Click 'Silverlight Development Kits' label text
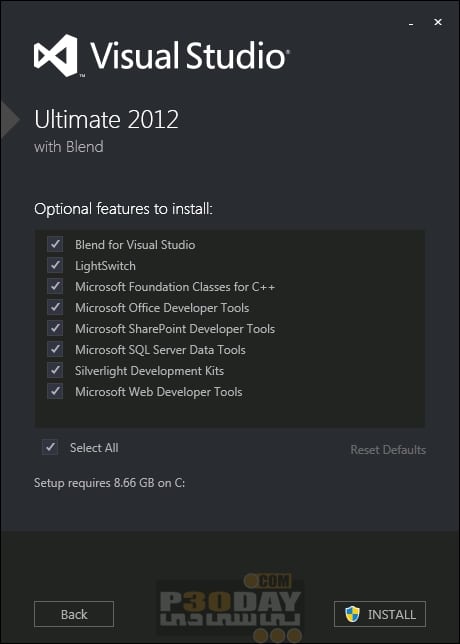This screenshot has width=460, height=644. click(x=149, y=371)
